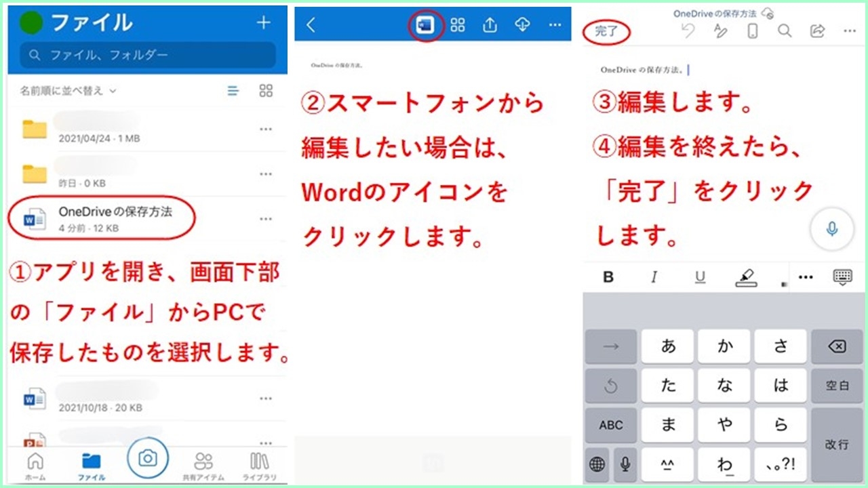This screenshot has height=488, width=868.
Task: Tap the 改行 return key
Action: tap(837, 445)
